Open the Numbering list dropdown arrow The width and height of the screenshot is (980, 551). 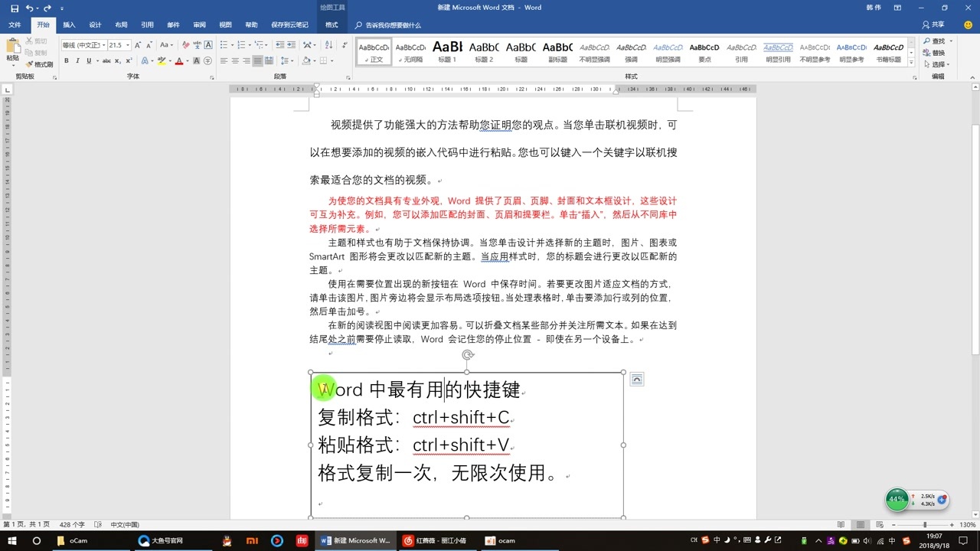(x=250, y=45)
